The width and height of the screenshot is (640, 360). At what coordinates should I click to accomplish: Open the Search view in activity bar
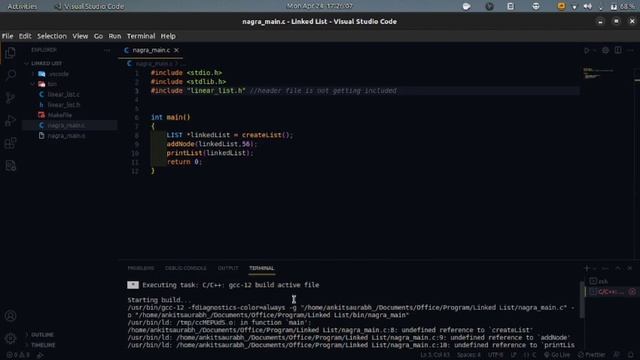[11, 75]
